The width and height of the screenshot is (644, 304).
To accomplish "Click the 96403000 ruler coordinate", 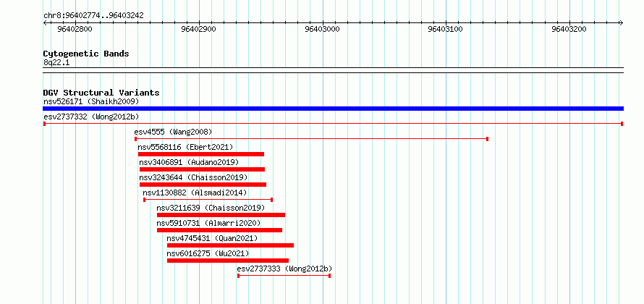I will click(x=322, y=29).
